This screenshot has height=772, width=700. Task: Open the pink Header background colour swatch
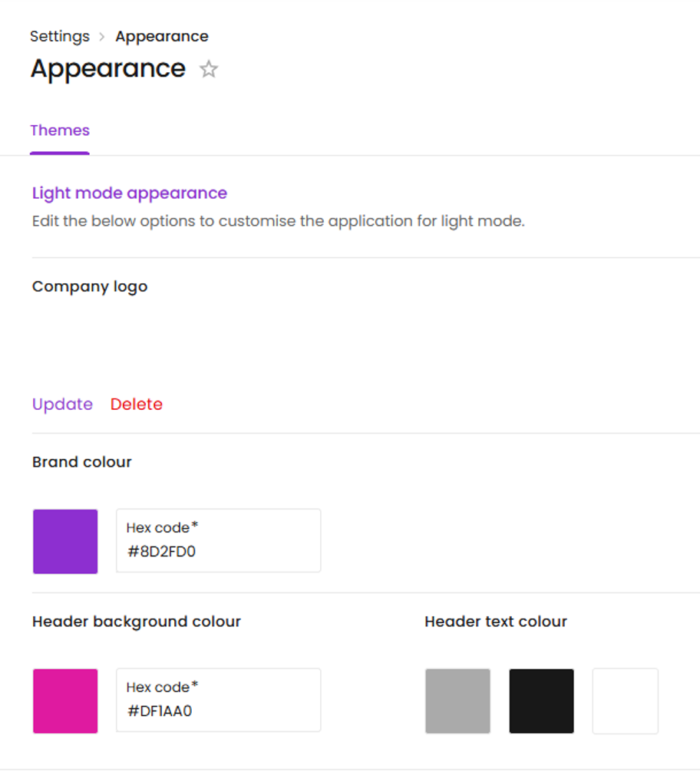coord(65,701)
